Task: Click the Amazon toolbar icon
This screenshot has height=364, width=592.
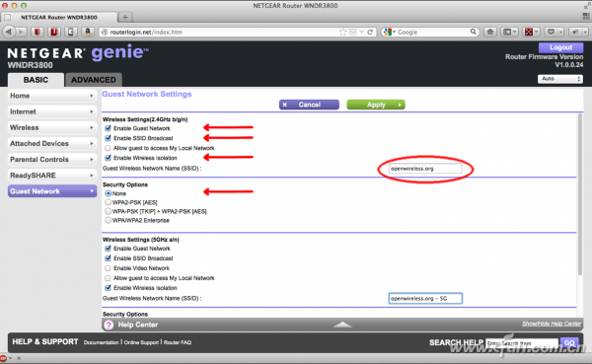Action: pyautogui.click(x=88, y=33)
